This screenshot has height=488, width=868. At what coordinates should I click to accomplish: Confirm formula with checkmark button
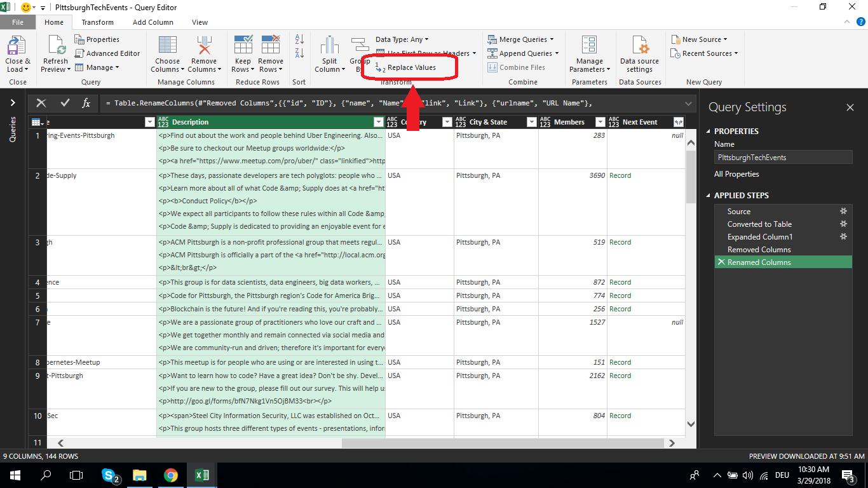(65, 103)
